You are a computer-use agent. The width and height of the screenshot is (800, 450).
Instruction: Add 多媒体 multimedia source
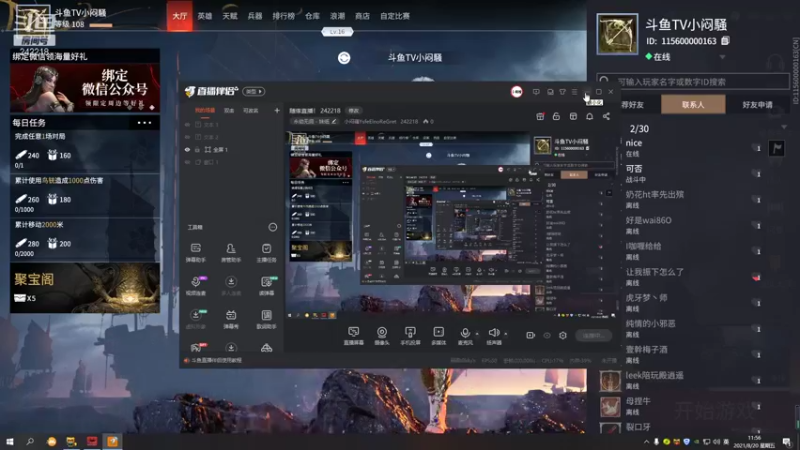[438, 336]
